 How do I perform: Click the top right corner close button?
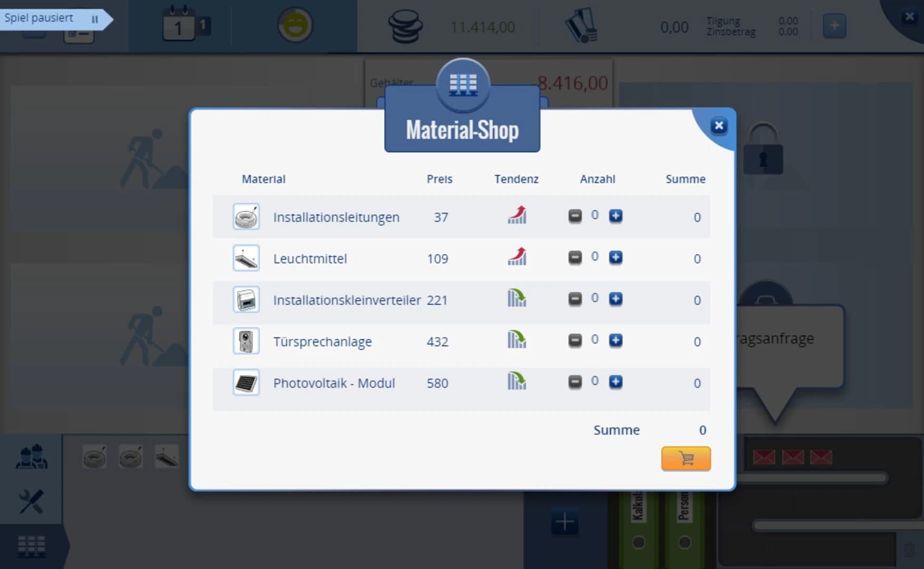(x=909, y=16)
